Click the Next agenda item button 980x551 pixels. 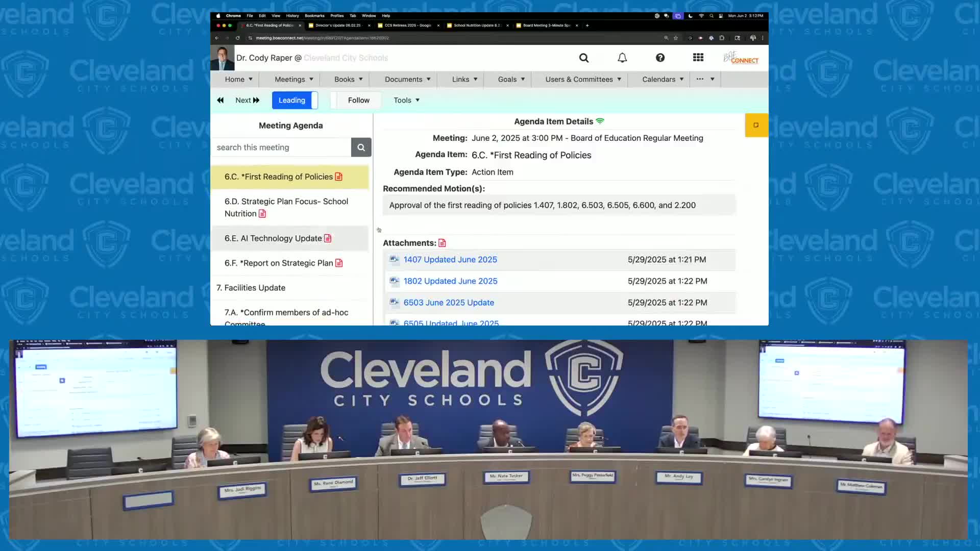pos(248,101)
